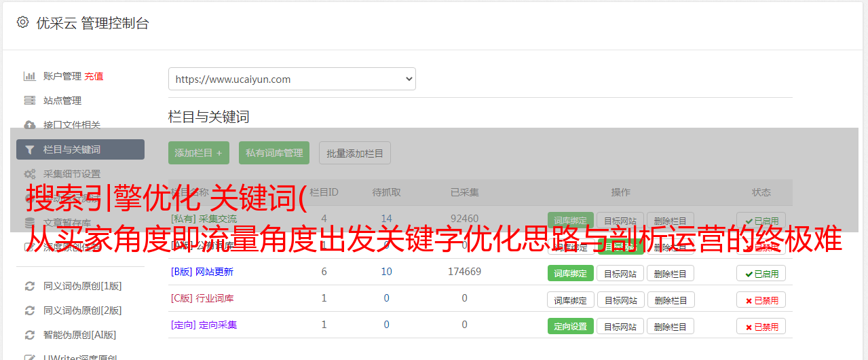Image resolution: width=868 pixels, height=360 pixels.
Task: Open the [C版] 行业词库 column link
Action: tap(202, 298)
